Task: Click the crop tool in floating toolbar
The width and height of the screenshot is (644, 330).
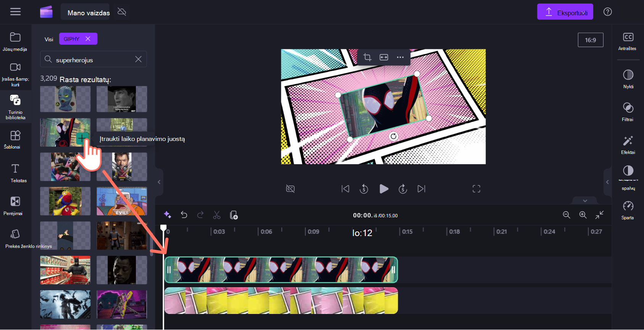Action: [x=367, y=57]
